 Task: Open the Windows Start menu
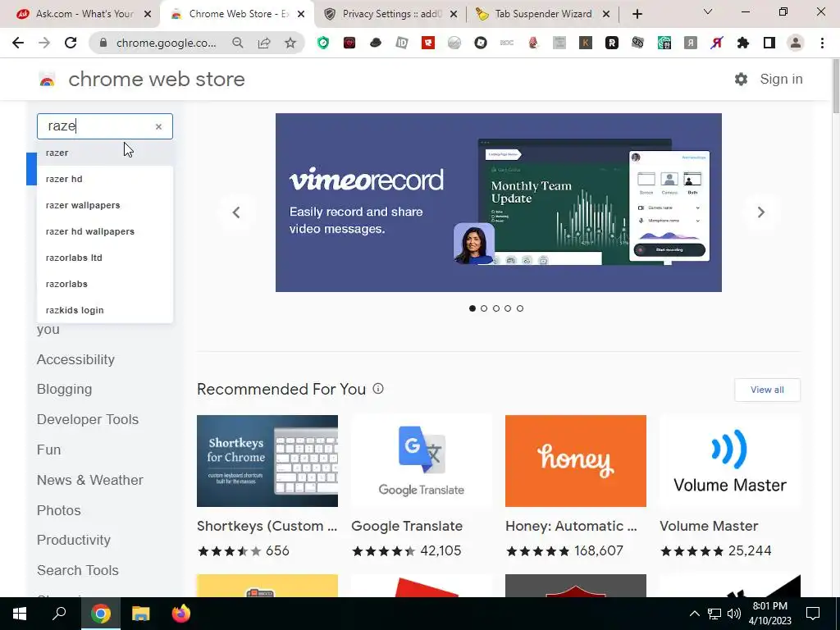pyautogui.click(x=20, y=614)
